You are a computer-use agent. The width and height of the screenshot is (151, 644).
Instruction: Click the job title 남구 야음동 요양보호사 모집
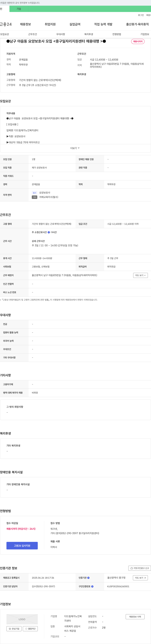56,41
